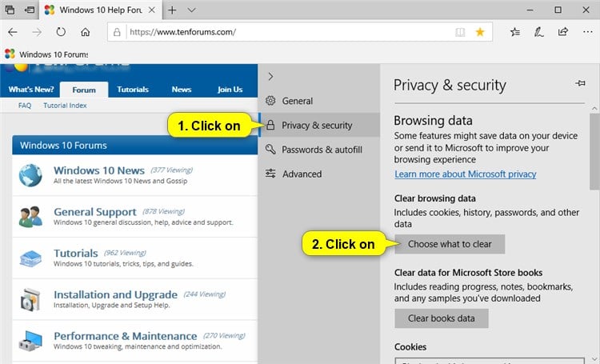Open Advanced settings item

pyautogui.click(x=319, y=174)
